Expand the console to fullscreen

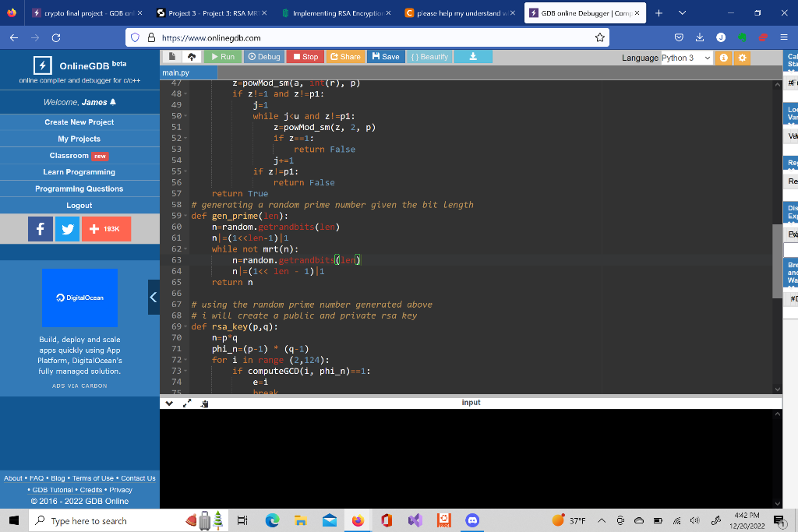186,403
